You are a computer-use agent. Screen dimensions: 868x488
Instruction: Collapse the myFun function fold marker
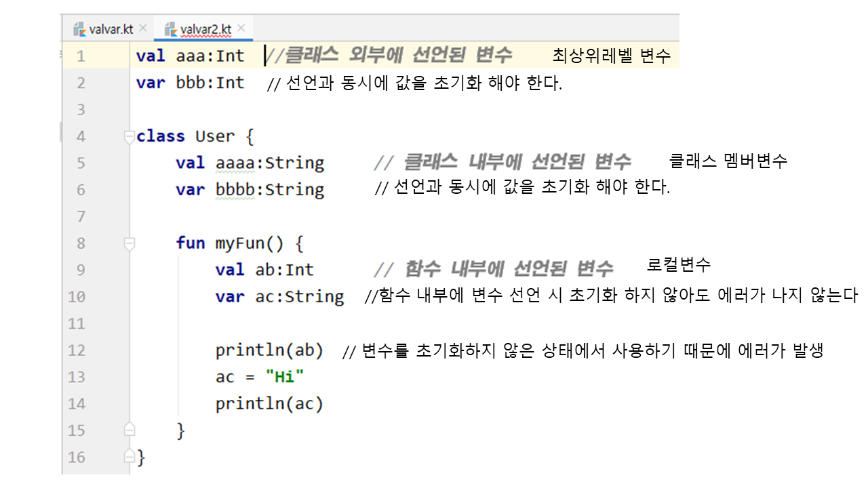[129, 243]
